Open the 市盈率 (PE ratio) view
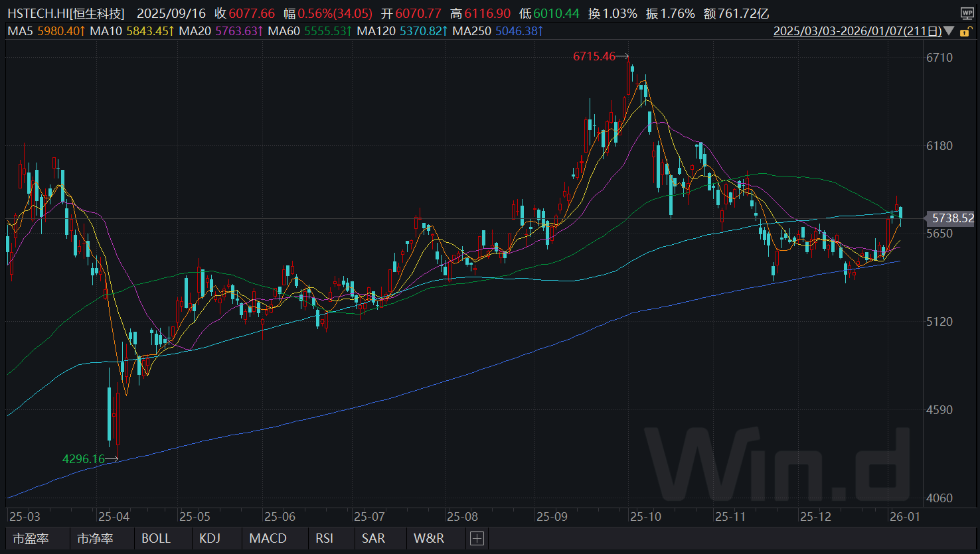Screen dimensions: 980x554 (29, 540)
